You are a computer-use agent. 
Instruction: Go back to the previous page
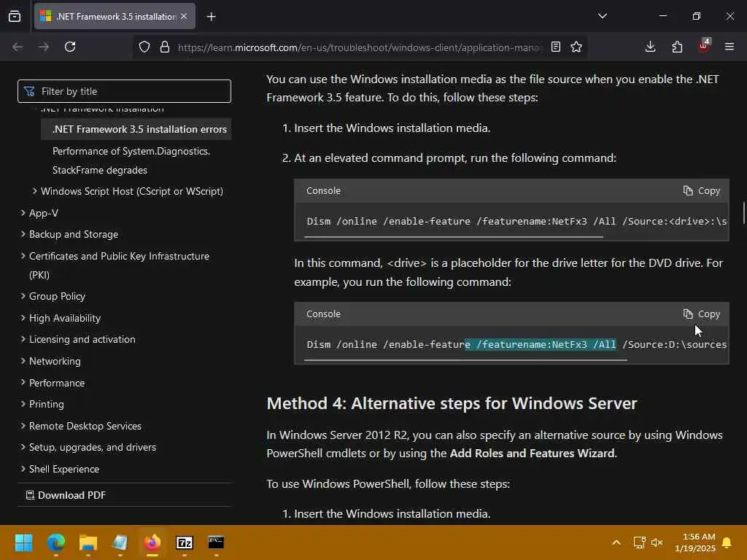(x=18, y=47)
